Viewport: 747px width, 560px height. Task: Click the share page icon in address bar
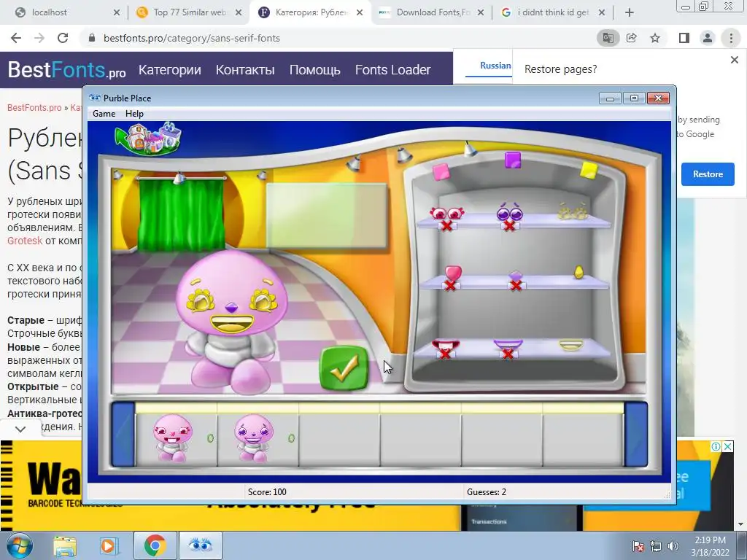(x=632, y=38)
